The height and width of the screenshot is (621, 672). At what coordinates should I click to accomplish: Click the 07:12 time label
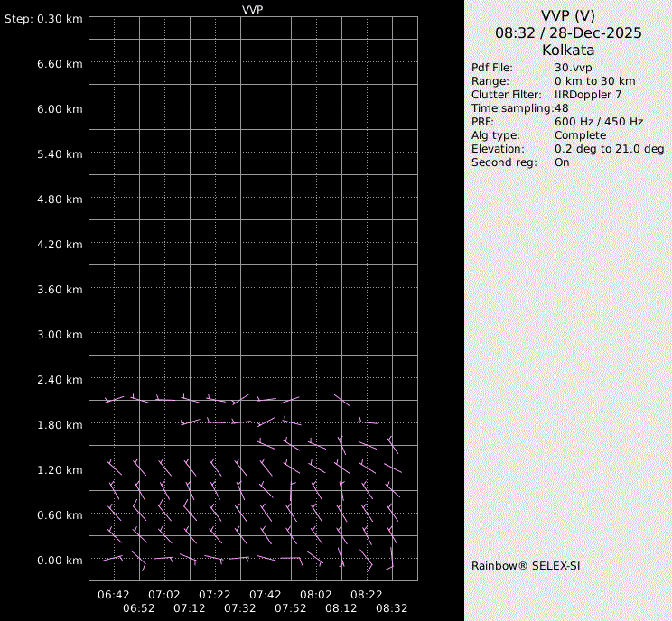(190, 608)
